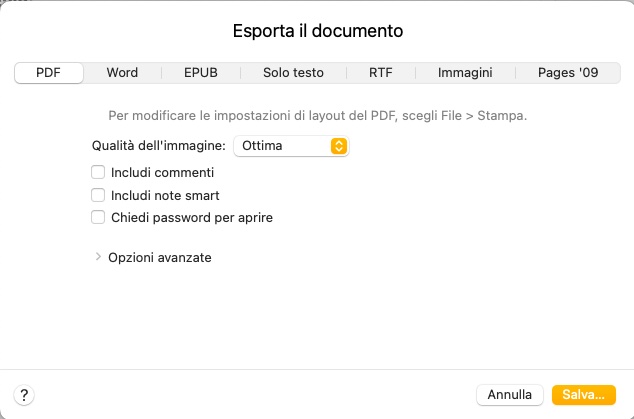634x419 pixels.
Task: Click the PDF layout hint text
Action: coord(317,115)
